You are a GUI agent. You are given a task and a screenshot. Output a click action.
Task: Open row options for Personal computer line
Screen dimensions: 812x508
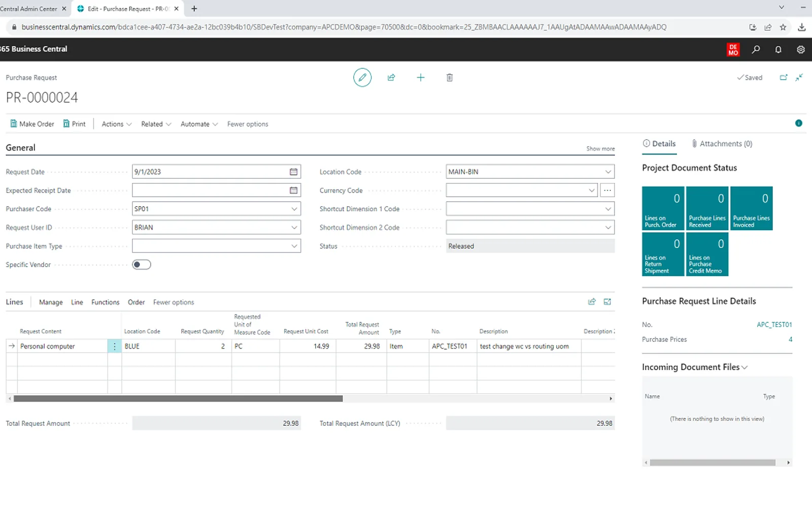coord(115,346)
